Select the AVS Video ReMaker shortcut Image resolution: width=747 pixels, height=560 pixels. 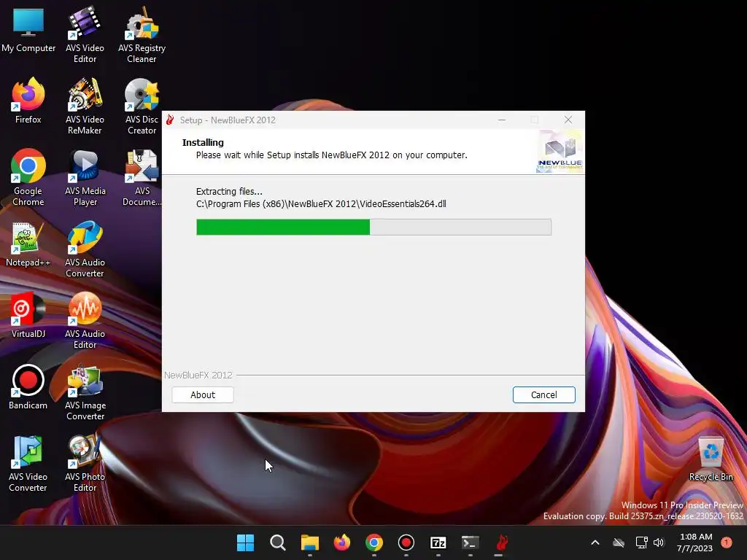pyautogui.click(x=85, y=106)
